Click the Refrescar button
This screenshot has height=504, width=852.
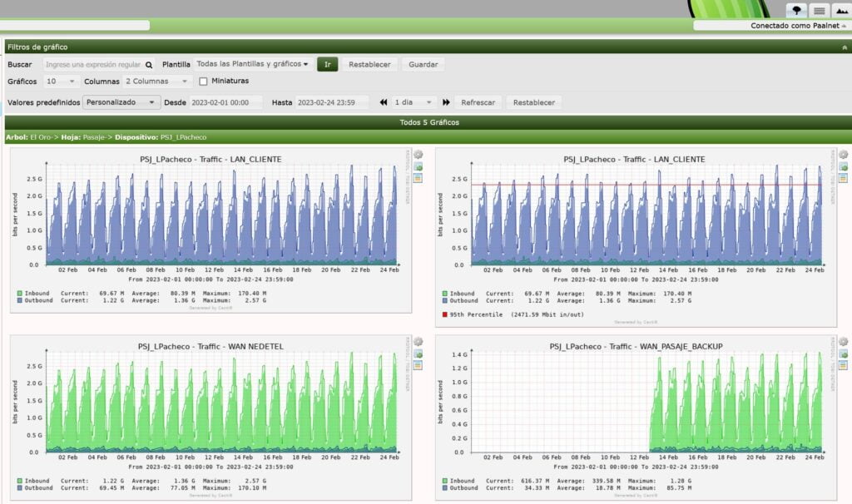pyautogui.click(x=478, y=102)
